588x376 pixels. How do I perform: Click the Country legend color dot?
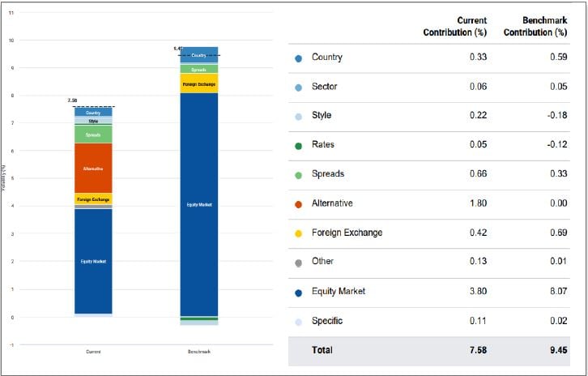coord(299,58)
